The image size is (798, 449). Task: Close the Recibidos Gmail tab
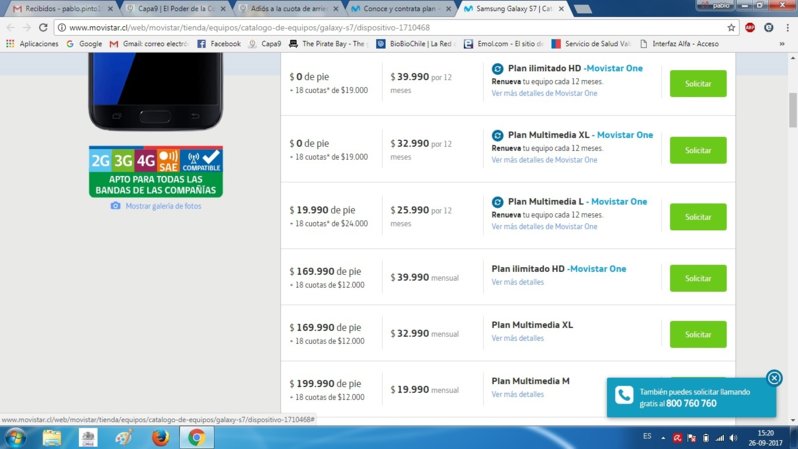coord(110,9)
